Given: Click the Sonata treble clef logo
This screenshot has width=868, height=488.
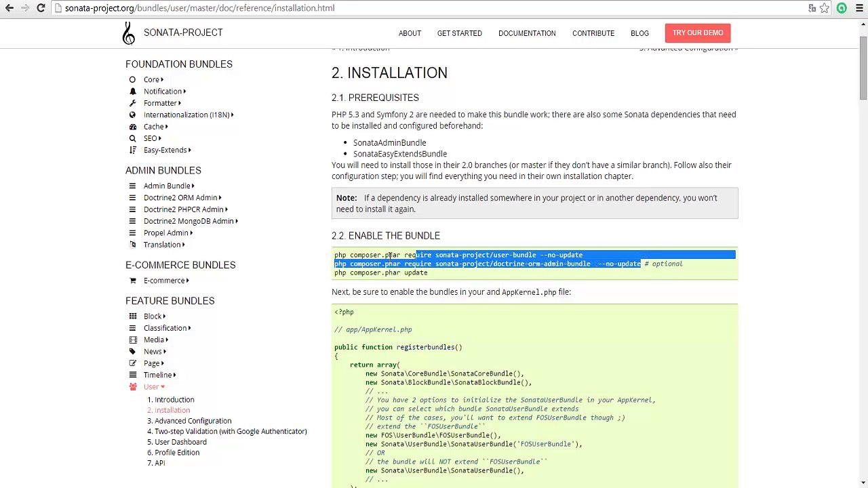Looking at the screenshot, I should click(x=129, y=33).
